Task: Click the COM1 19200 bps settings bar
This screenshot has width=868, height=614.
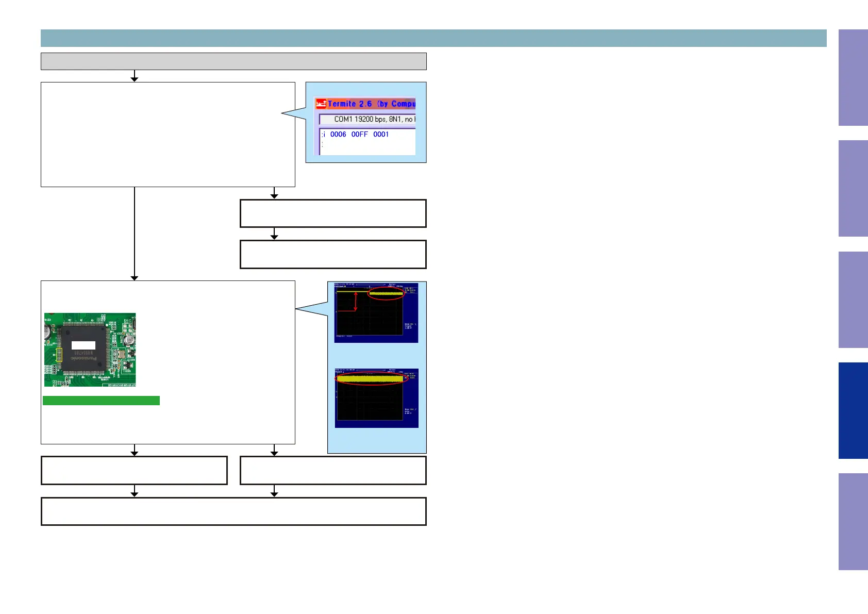Action: tap(368, 119)
